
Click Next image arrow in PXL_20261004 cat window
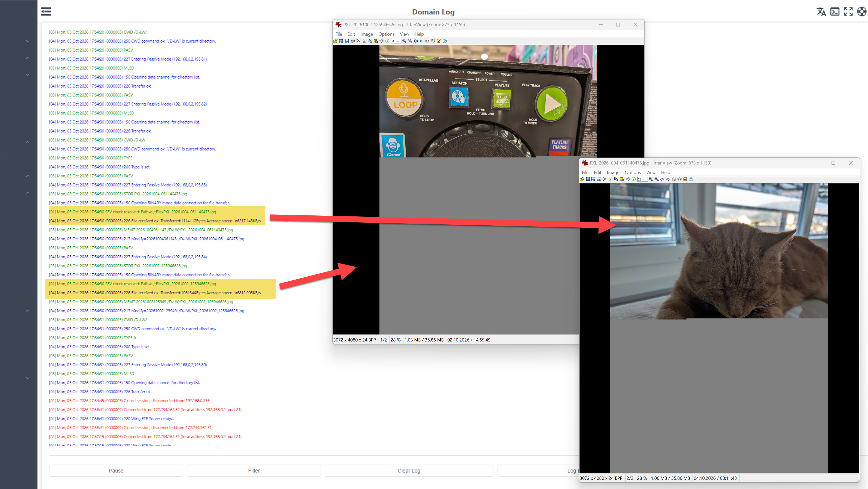668,180
